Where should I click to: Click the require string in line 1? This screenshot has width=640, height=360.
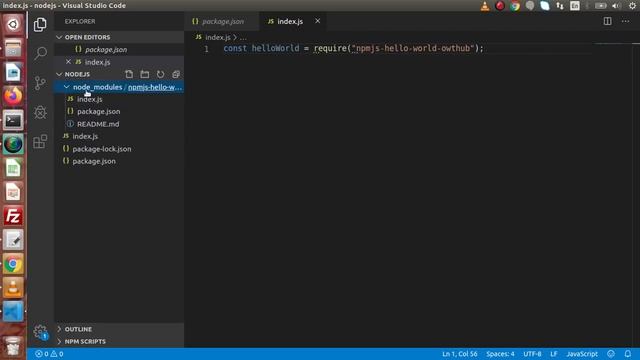tap(413, 48)
